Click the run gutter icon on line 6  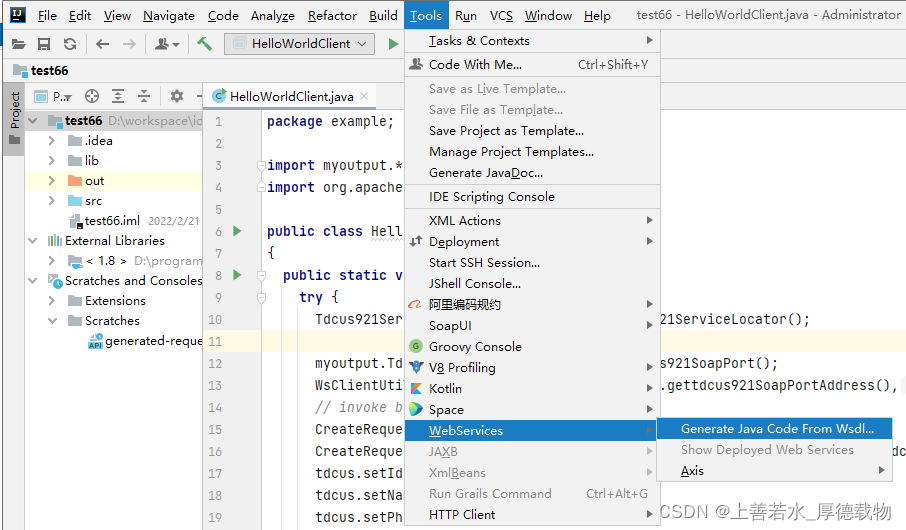pyautogui.click(x=237, y=231)
